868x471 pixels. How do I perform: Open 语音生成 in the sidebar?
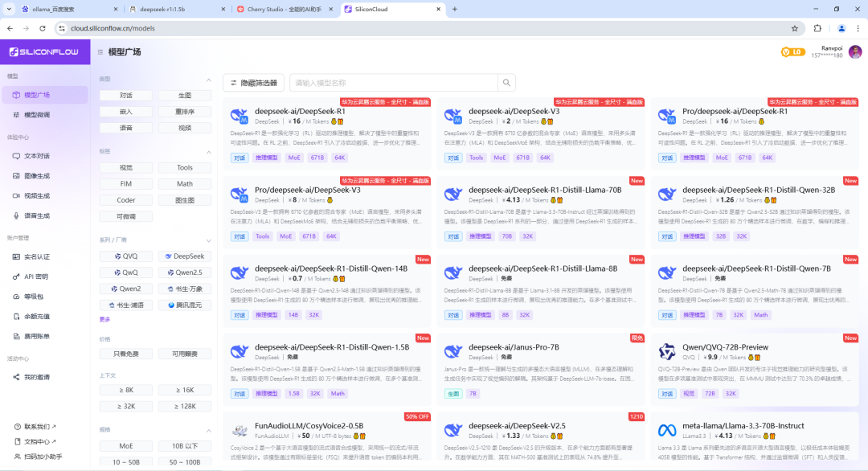tap(44, 216)
